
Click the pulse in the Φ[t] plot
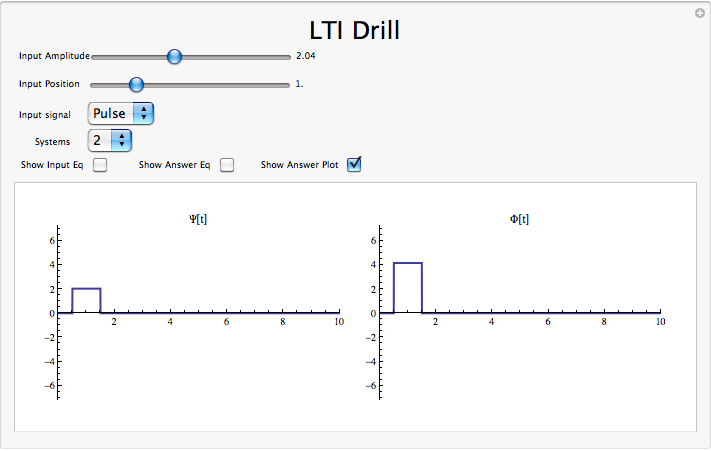pyautogui.click(x=407, y=288)
